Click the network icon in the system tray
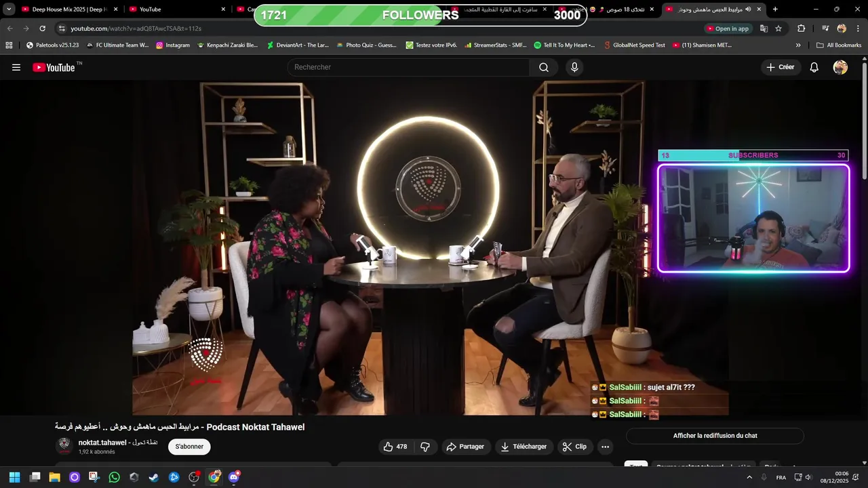This screenshot has width=868, height=488. (x=798, y=477)
